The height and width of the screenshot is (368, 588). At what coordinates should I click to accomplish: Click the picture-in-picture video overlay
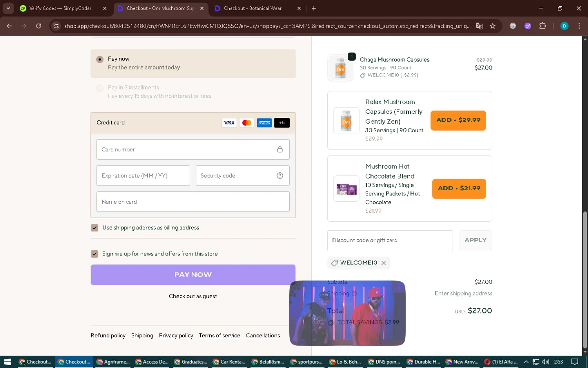click(x=347, y=313)
